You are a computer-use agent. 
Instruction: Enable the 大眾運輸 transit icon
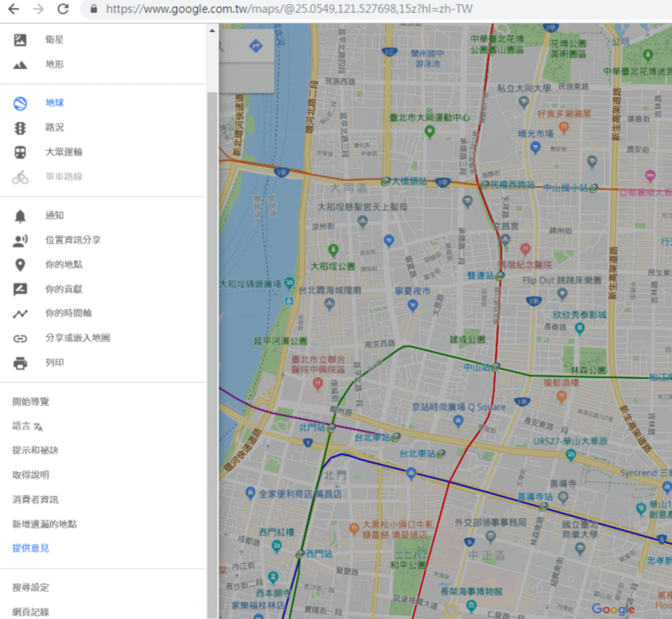pyautogui.click(x=21, y=152)
